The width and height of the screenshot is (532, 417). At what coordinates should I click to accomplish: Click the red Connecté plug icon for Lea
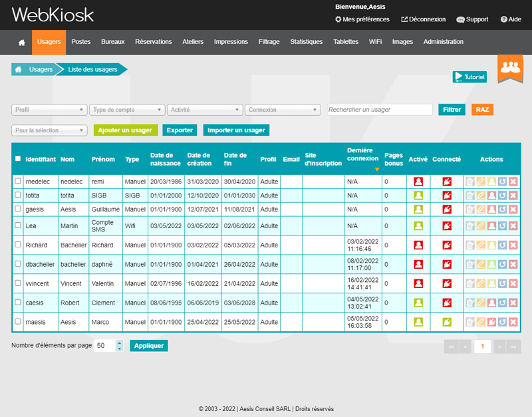447,225
